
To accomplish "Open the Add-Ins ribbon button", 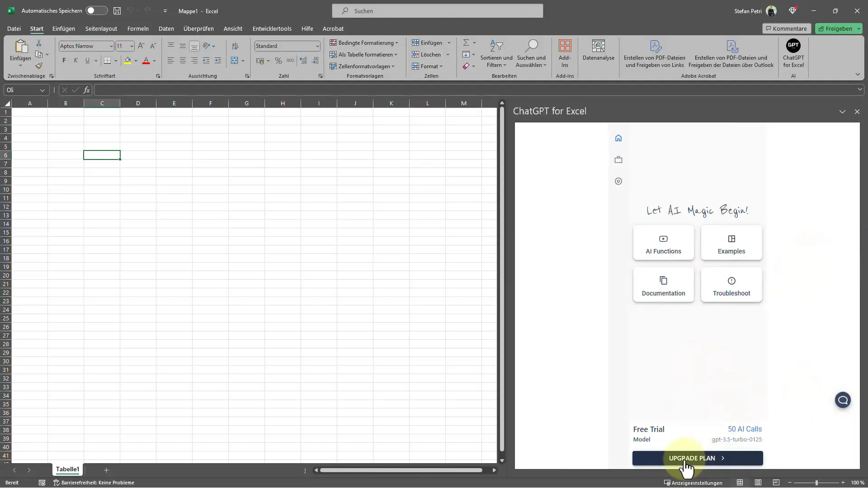I will (565, 53).
